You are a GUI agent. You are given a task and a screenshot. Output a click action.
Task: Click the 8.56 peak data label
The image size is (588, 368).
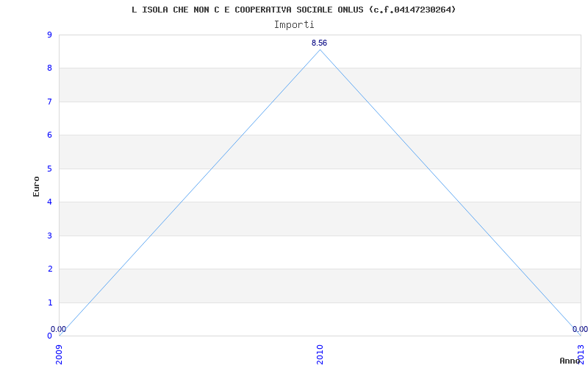tap(320, 43)
